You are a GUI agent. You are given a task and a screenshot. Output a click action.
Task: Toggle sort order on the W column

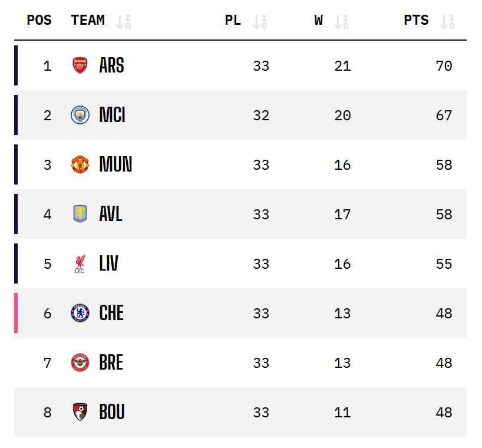[340, 19]
